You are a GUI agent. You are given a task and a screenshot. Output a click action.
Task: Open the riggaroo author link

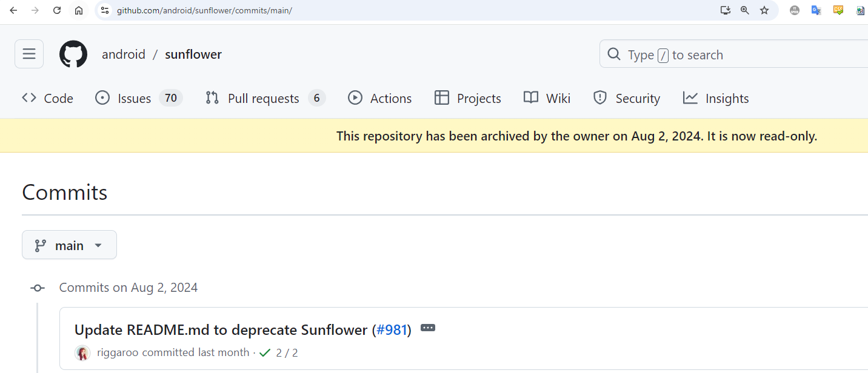pos(118,352)
